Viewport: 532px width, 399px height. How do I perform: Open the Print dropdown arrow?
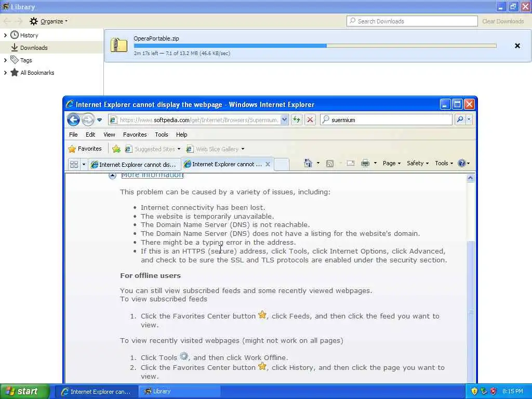click(375, 163)
